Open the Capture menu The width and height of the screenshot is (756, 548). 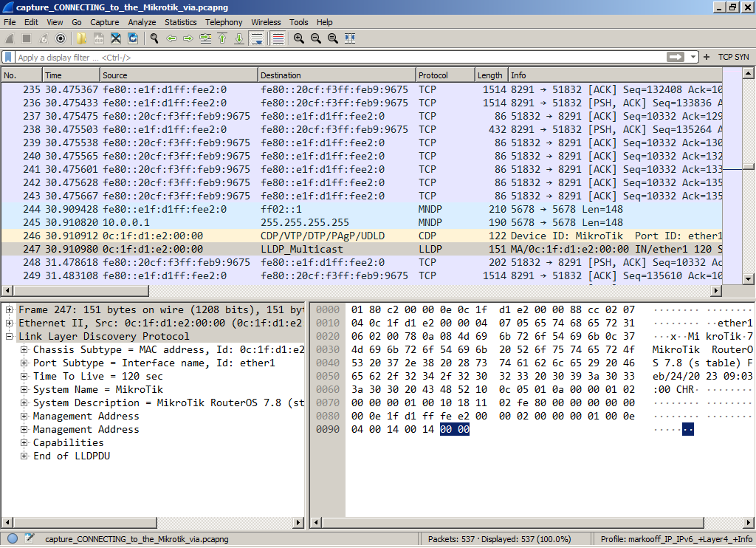pyautogui.click(x=105, y=22)
